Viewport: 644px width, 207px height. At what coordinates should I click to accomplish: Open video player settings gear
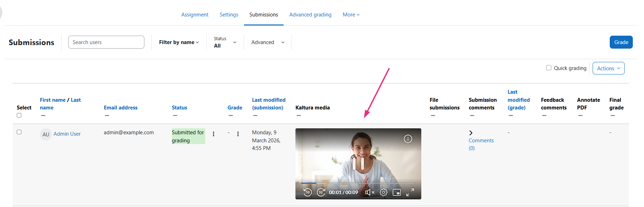[x=384, y=192]
